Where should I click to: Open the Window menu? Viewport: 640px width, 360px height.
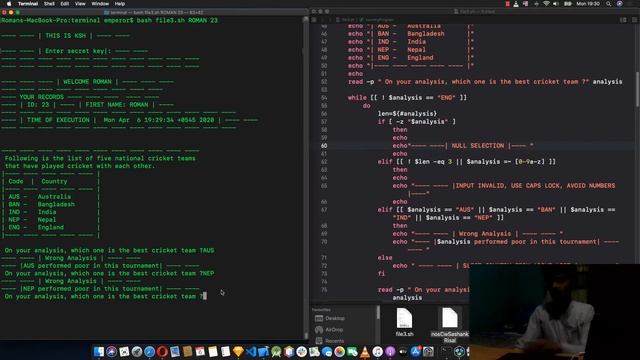coord(100,4)
